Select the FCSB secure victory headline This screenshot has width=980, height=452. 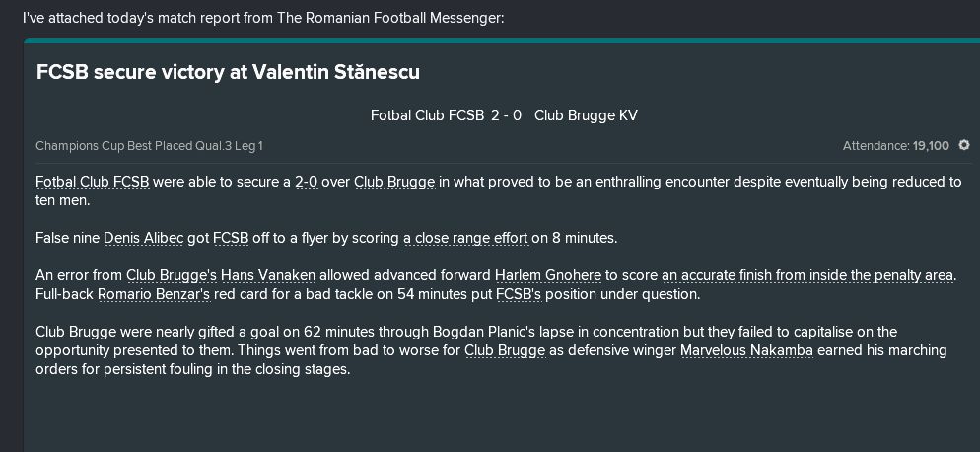(x=228, y=73)
